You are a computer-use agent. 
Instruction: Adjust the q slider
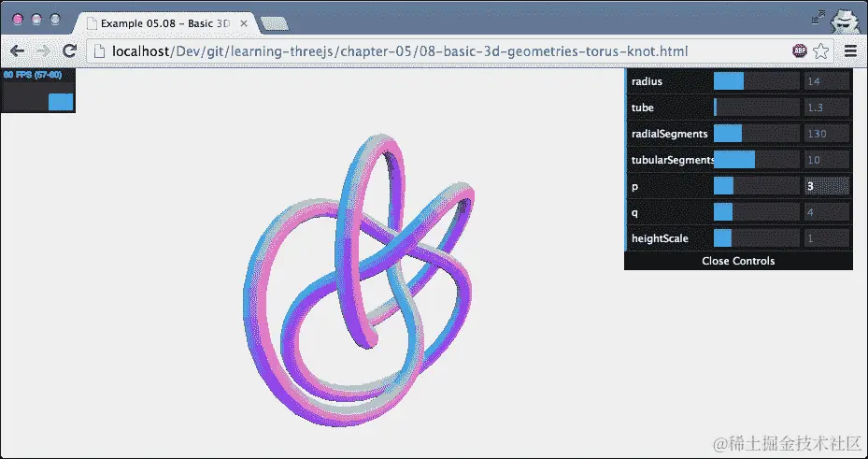pyautogui.click(x=756, y=212)
